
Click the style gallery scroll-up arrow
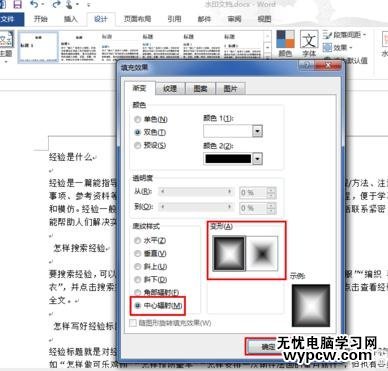pos(268,36)
